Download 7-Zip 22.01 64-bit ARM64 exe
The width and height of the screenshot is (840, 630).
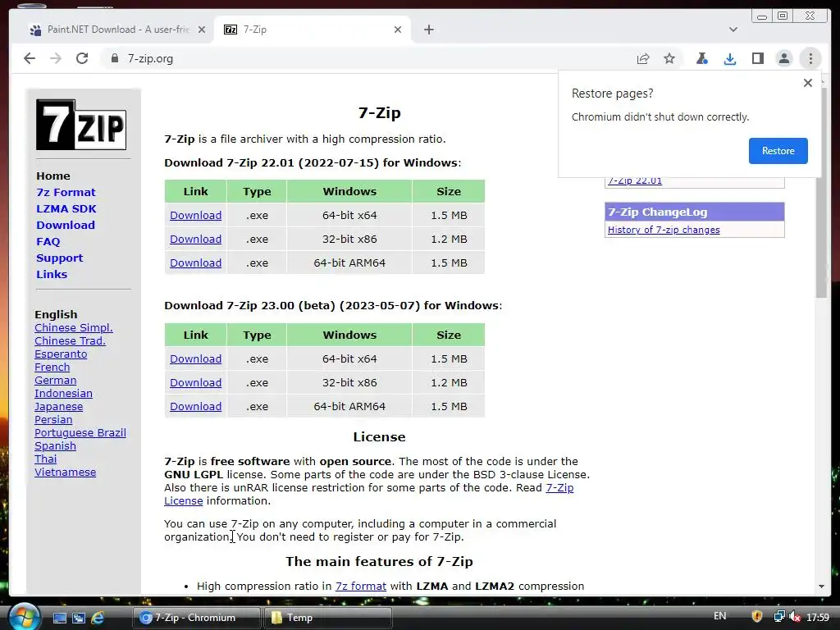(195, 263)
